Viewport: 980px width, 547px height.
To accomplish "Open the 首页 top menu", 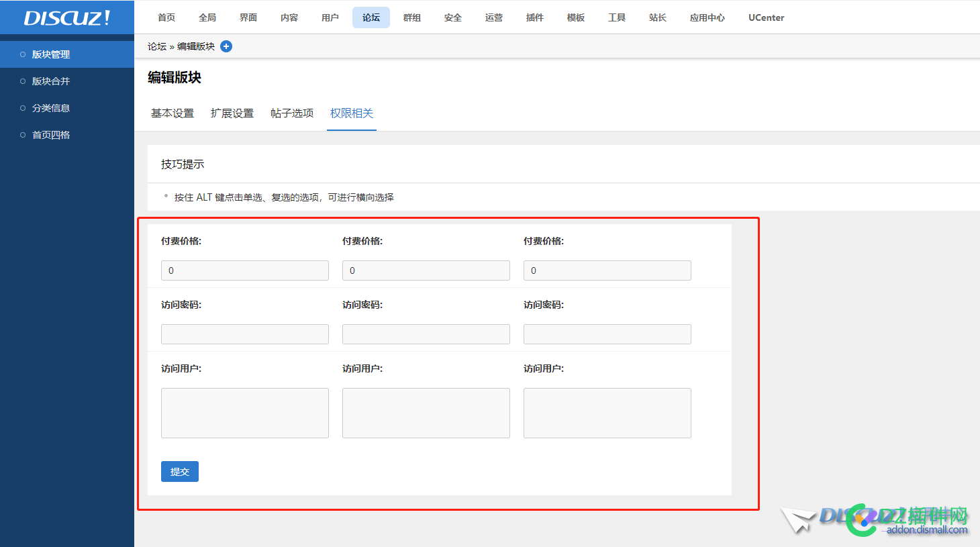I will click(x=166, y=17).
